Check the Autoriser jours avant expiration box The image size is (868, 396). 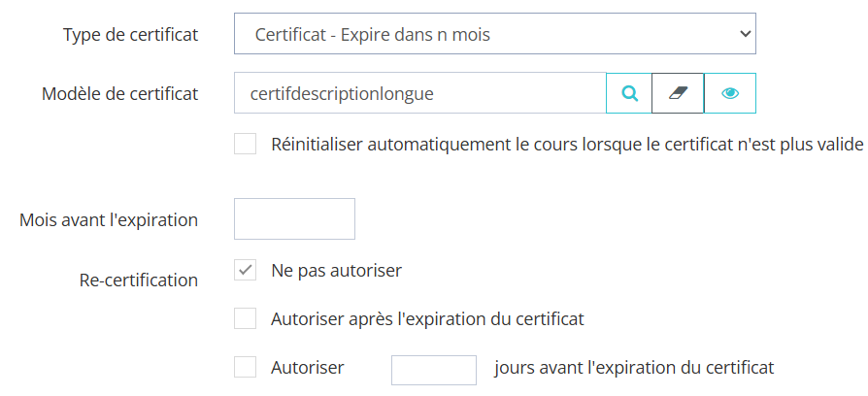click(x=246, y=368)
